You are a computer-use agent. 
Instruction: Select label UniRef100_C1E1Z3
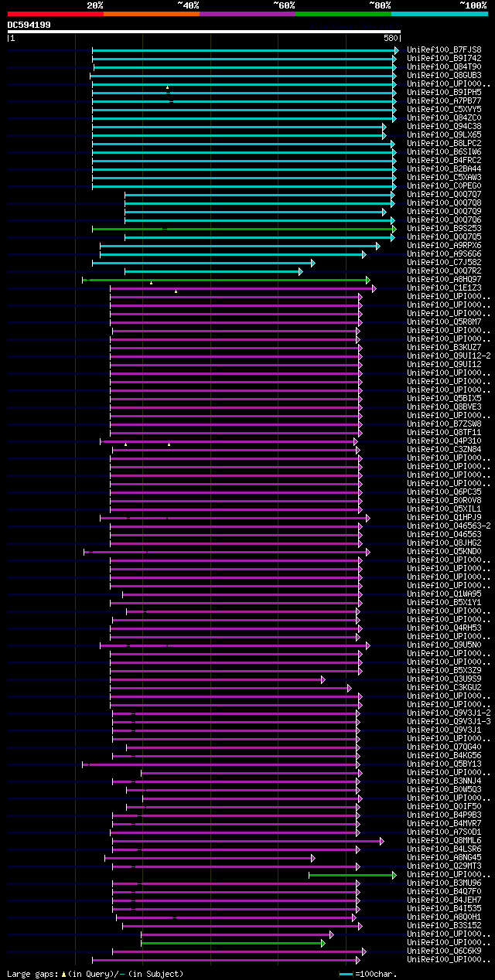point(444,288)
